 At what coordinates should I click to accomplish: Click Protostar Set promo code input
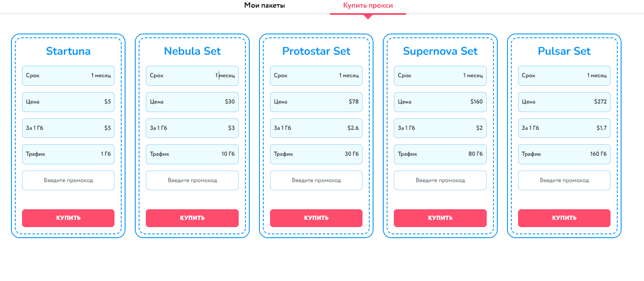[316, 180]
